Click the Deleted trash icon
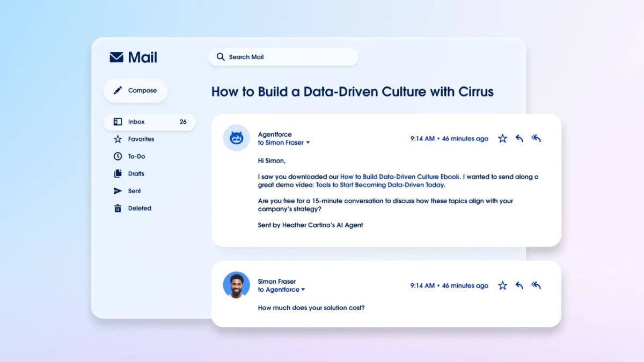The image size is (644, 362). [x=118, y=208]
